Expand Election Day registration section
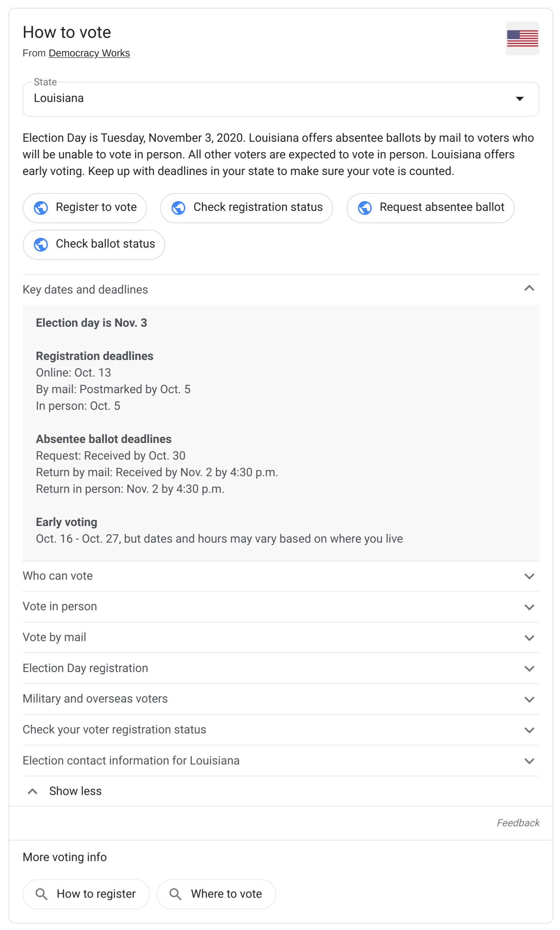The width and height of the screenshot is (560, 930). click(x=529, y=669)
